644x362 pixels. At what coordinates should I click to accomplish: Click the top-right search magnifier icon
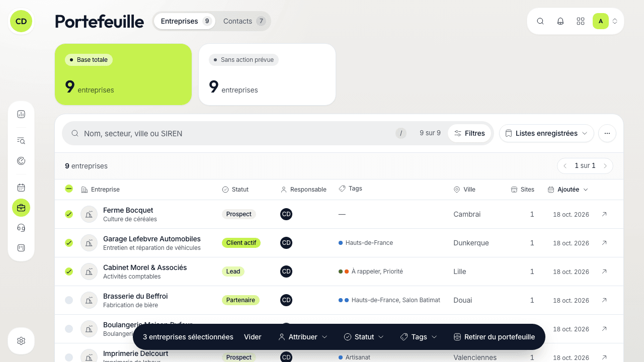click(540, 21)
